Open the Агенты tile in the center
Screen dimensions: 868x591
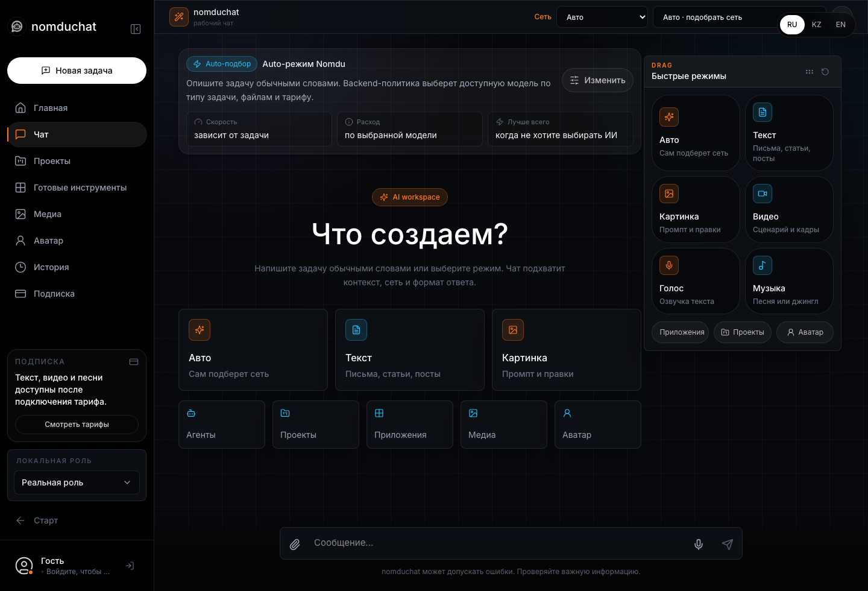[222, 425]
